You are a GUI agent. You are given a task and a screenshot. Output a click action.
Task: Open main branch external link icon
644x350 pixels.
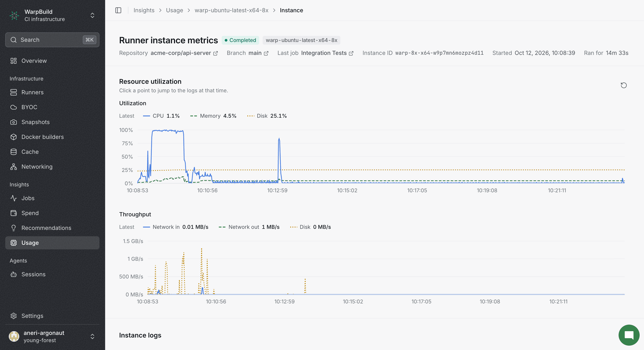266,53
